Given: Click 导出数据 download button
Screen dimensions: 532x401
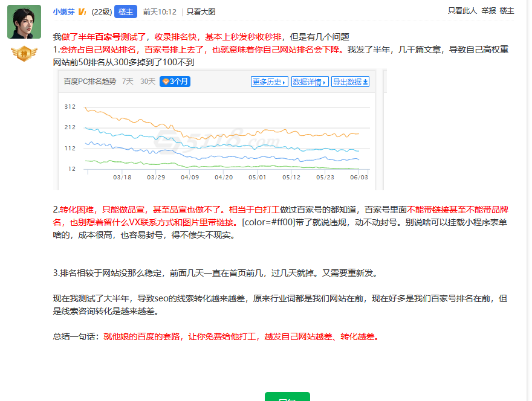Looking at the screenshot, I should pos(350,82).
